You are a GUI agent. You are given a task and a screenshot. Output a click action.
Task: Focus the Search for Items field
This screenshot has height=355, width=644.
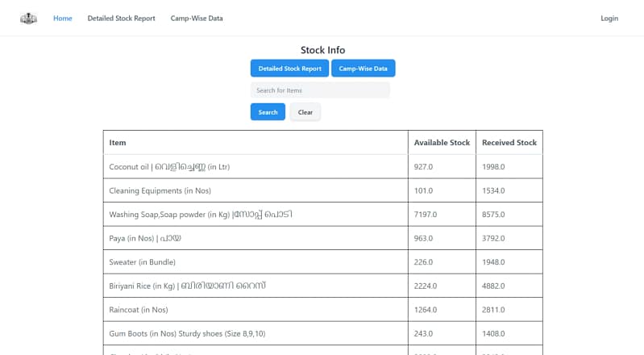pyautogui.click(x=320, y=90)
